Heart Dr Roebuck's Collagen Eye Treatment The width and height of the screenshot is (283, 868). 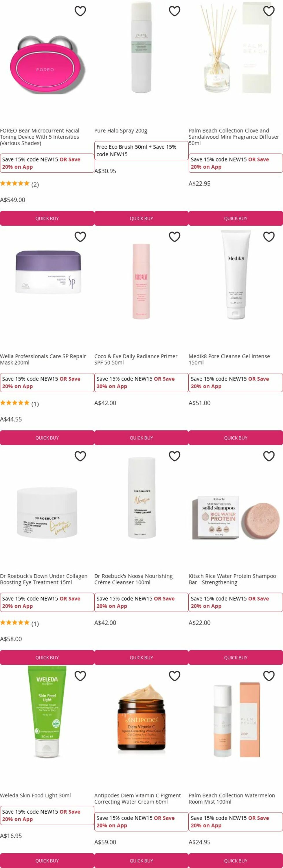[x=80, y=456]
